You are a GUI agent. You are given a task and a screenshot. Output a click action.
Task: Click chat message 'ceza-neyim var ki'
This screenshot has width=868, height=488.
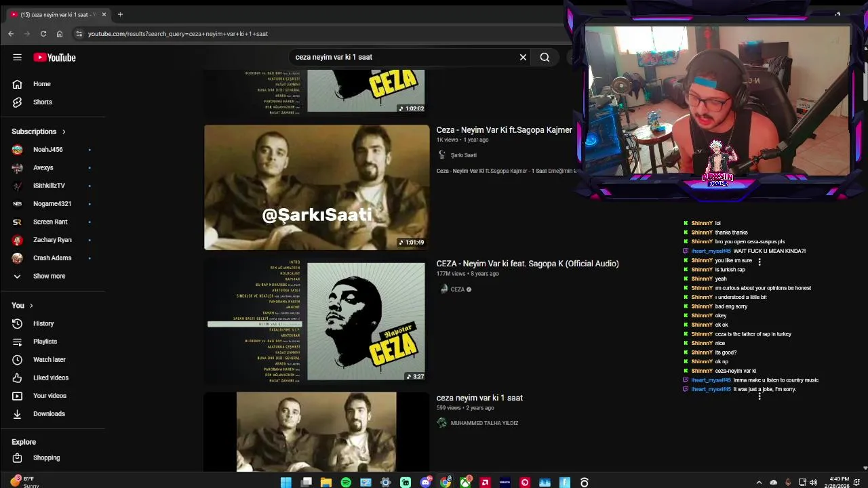735,371
